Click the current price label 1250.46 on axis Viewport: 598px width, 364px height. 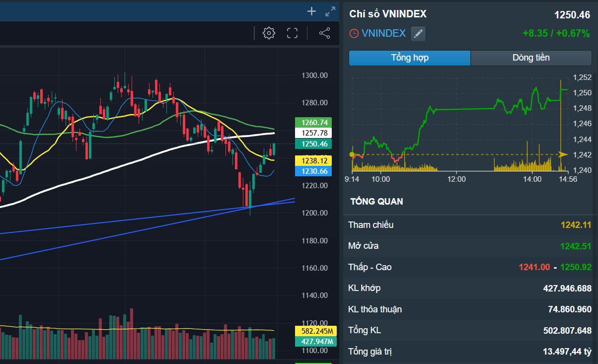[312, 144]
